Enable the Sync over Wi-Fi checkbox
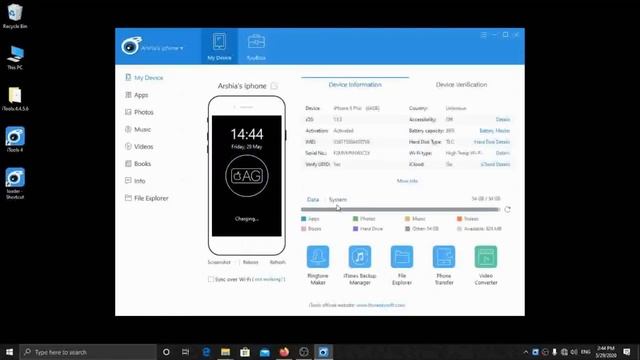 211,279
